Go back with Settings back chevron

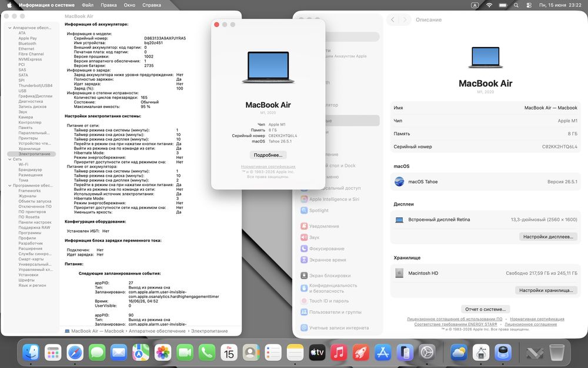pos(393,19)
